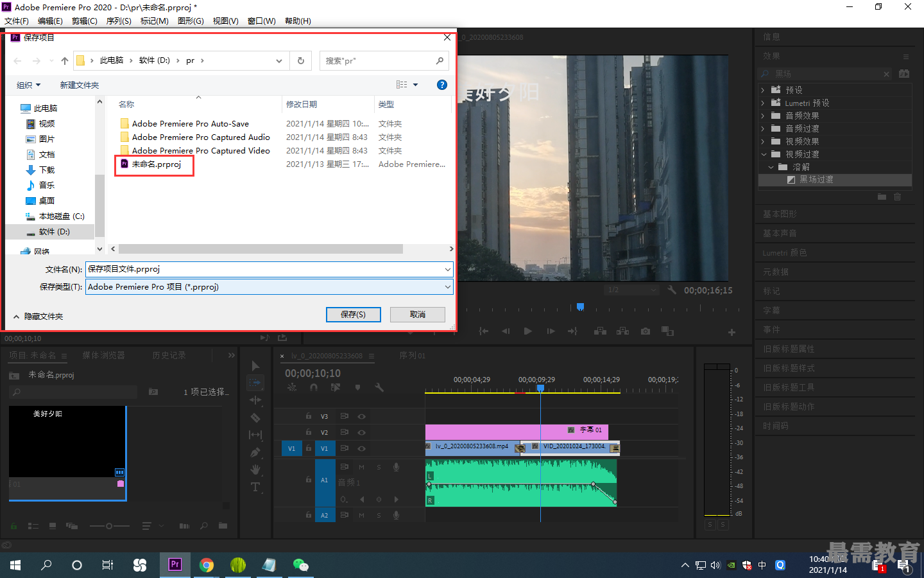The image size is (924, 578).
Task: Open the Sequence (序列) menu
Action: point(118,21)
